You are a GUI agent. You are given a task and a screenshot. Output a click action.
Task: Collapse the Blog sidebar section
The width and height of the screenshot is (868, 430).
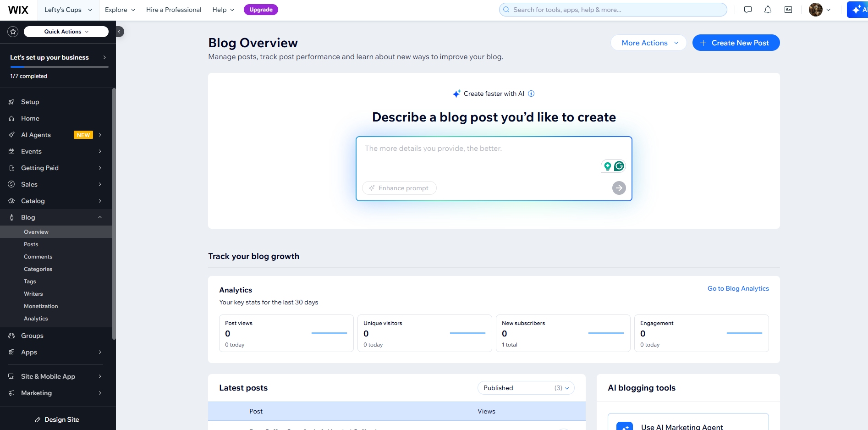coord(100,217)
